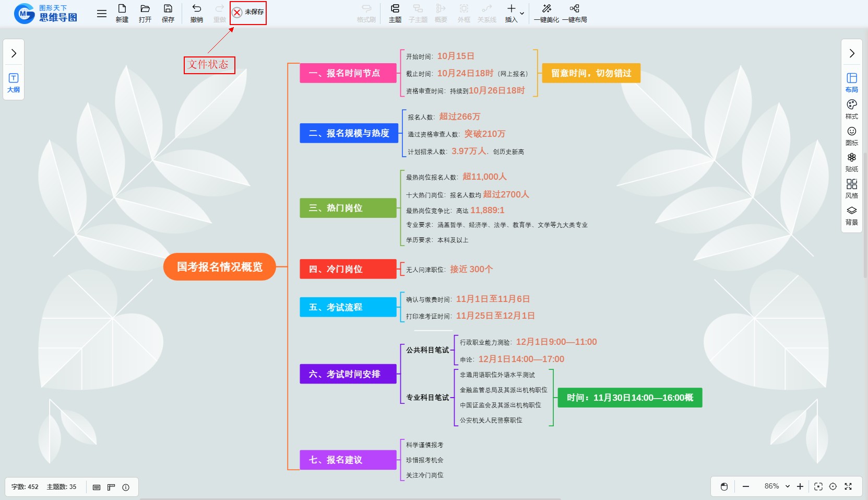The image size is (868, 500).
Task: Click the 撤销 undo arrow
Action: click(x=196, y=9)
